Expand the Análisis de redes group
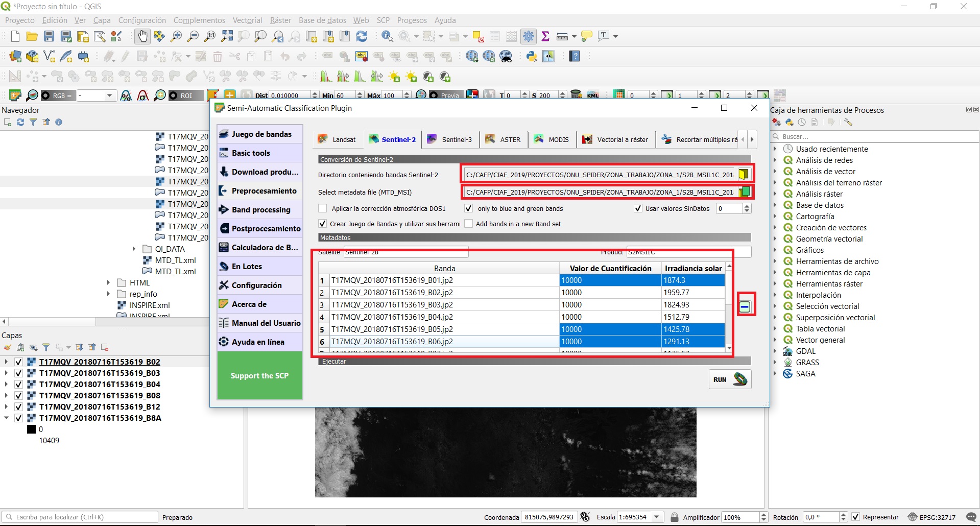Viewport: 980px width, 526px height. 775,160
